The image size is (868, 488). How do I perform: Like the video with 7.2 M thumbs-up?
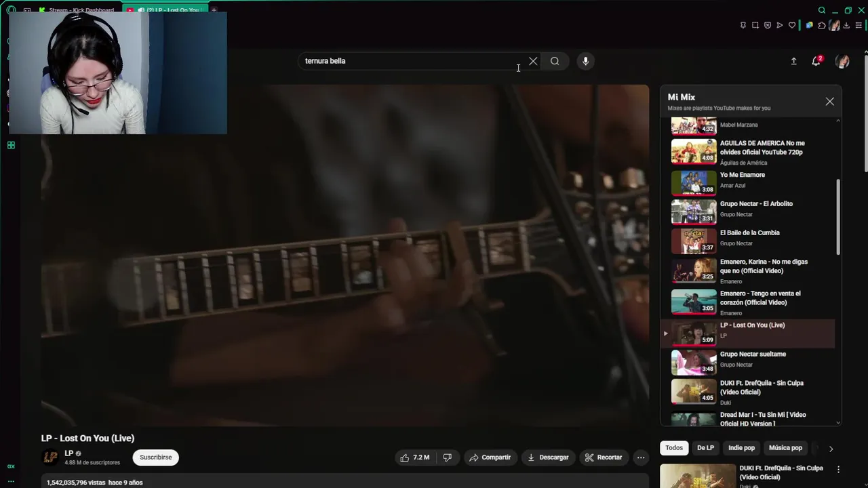click(414, 457)
